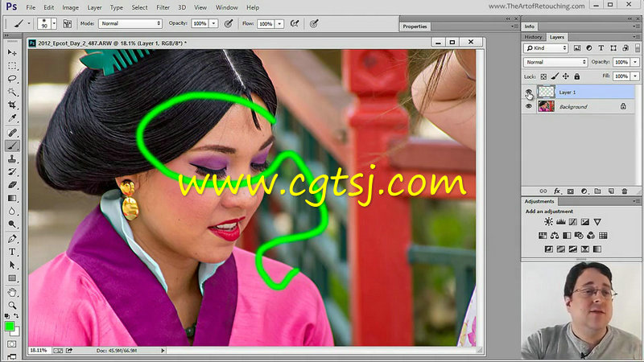The height and width of the screenshot is (362, 644).
Task: Open Adjustments panel flyout menu
Action: point(637,201)
